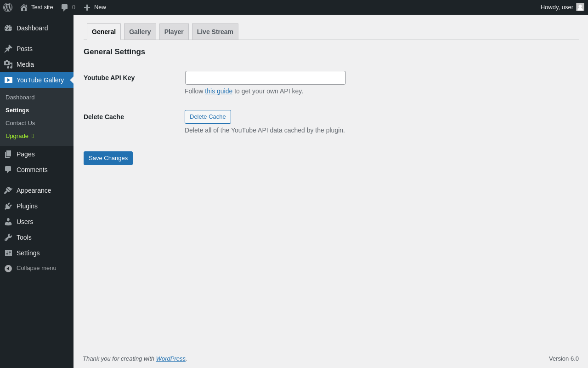Follow the 'this guide' link
Image resolution: width=588 pixels, height=368 pixels.
pyautogui.click(x=219, y=91)
